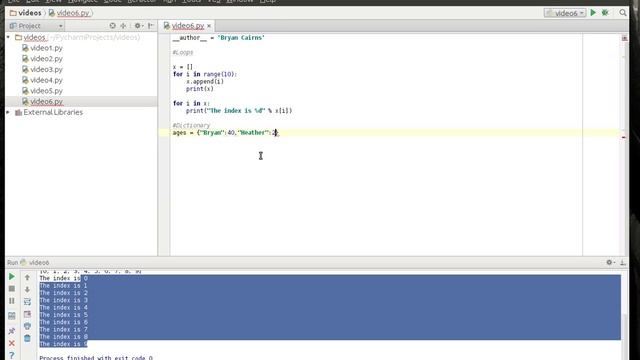Pin the Run tab

12,331
